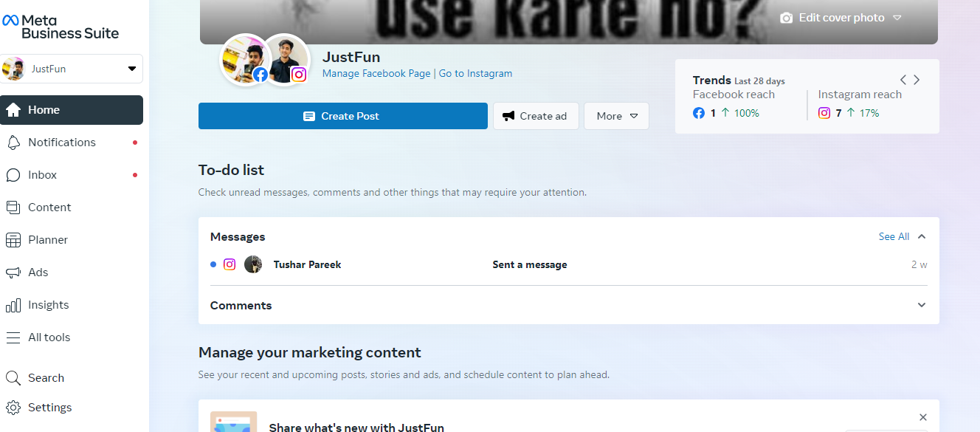Click the Create ad button
The image size is (980, 432).
tap(535, 116)
